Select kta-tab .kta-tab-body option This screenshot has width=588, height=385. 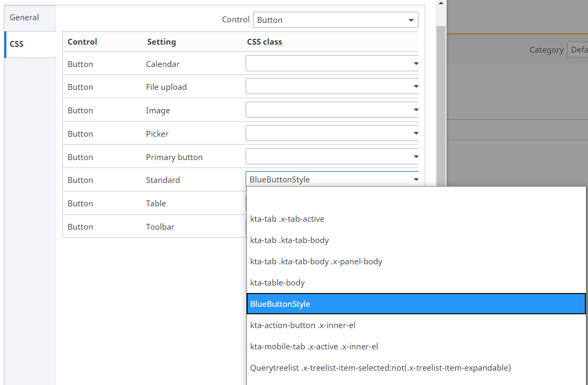click(290, 240)
